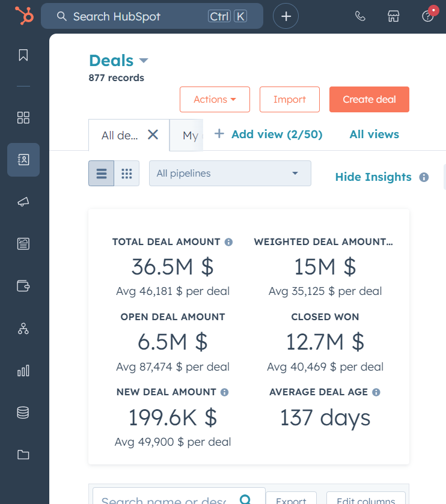Close the All deals view tab
Viewport: 446px width, 504px height.
click(x=153, y=135)
